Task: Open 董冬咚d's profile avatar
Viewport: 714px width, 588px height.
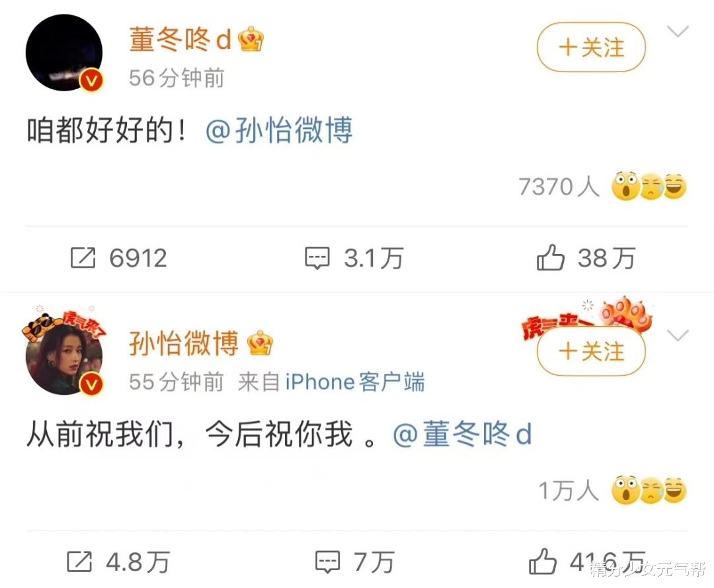Action: (64, 53)
